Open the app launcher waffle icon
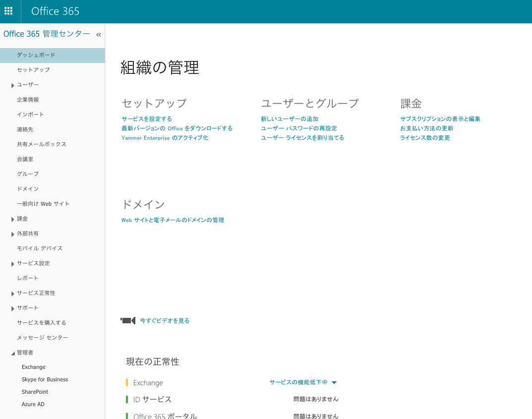 pos(8,11)
